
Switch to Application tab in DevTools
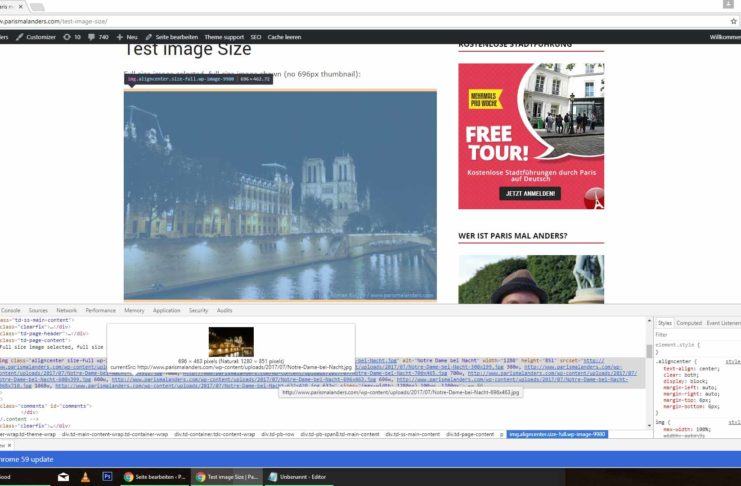click(x=166, y=311)
